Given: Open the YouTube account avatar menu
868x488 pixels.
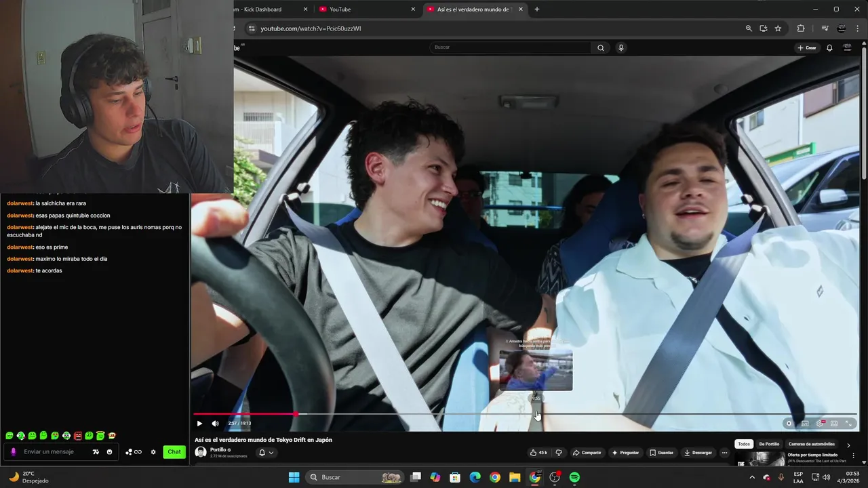Looking at the screenshot, I should point(847,47).
